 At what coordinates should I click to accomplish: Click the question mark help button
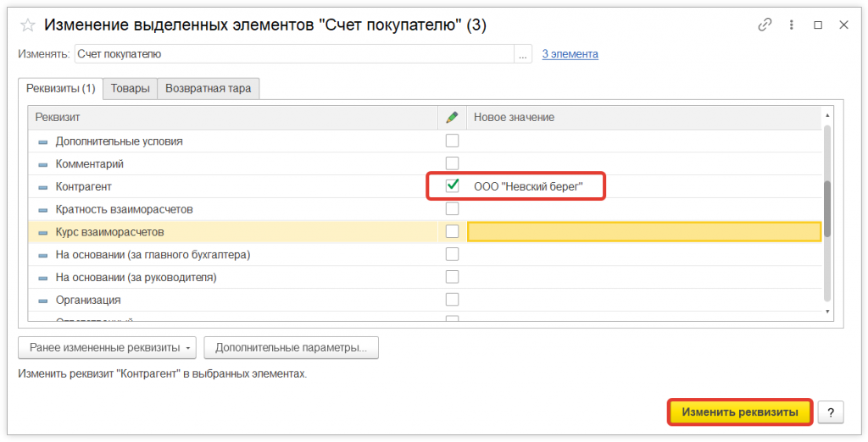831,412
